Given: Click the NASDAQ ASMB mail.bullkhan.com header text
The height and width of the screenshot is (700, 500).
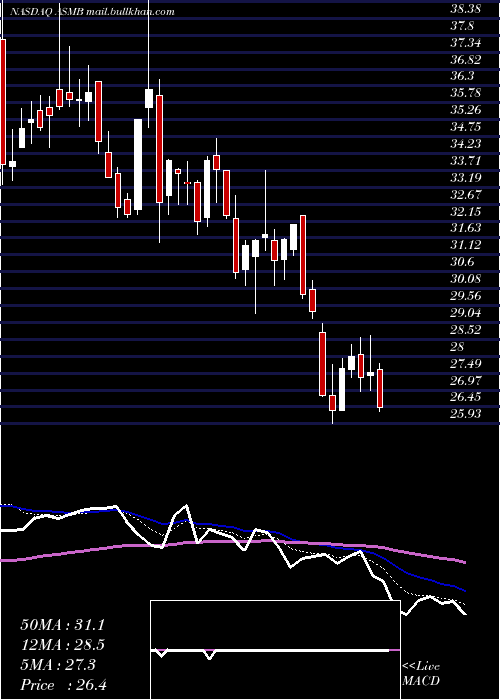Looking at the screenshot, I should pyautogui.click(x=92, y=12).
